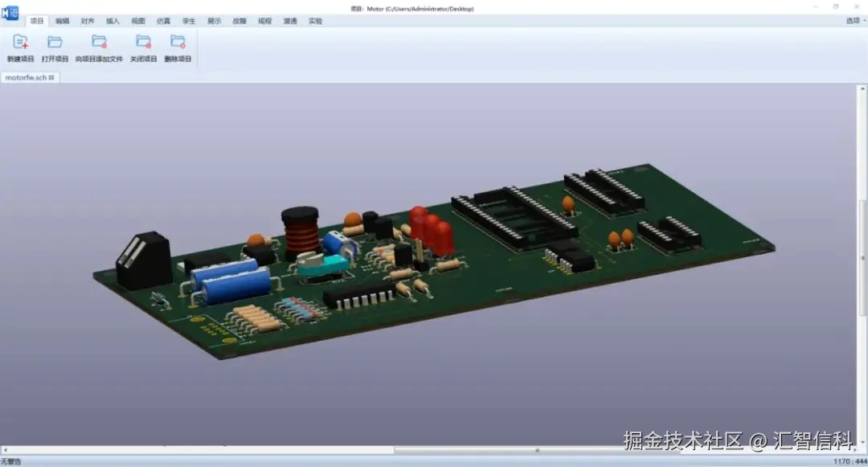Image resolution: width=868 pixels, height=467 pixels.
Task: Click the vertical scrollbar thumb
Action: [862, 257]
